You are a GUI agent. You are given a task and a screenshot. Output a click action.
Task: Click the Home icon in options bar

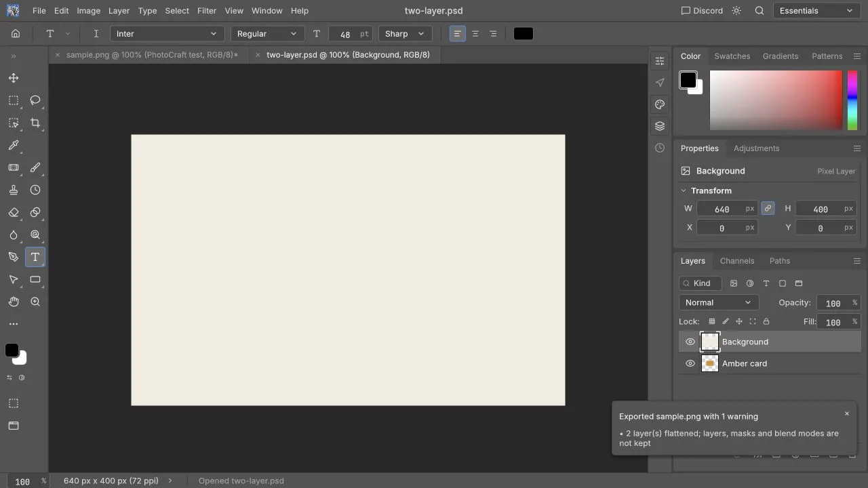pos(16,34)
